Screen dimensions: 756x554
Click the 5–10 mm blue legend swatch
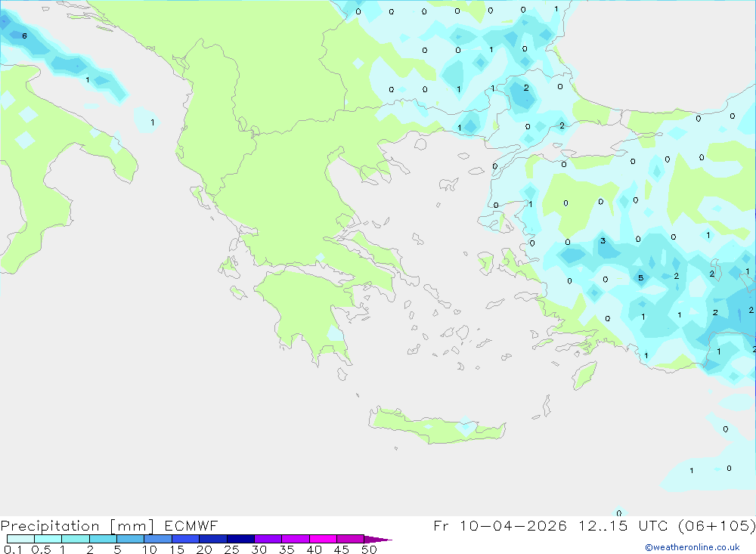click(x=131, y=539)
